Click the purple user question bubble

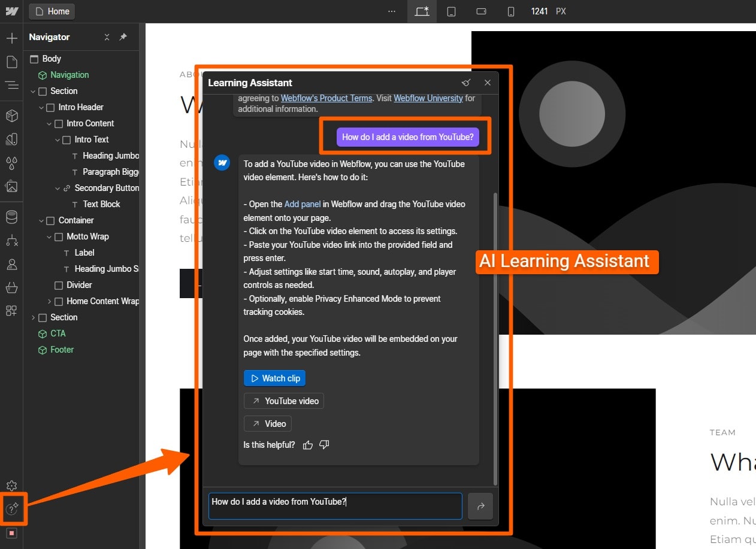pyautogui.click(x=407, y=137)
